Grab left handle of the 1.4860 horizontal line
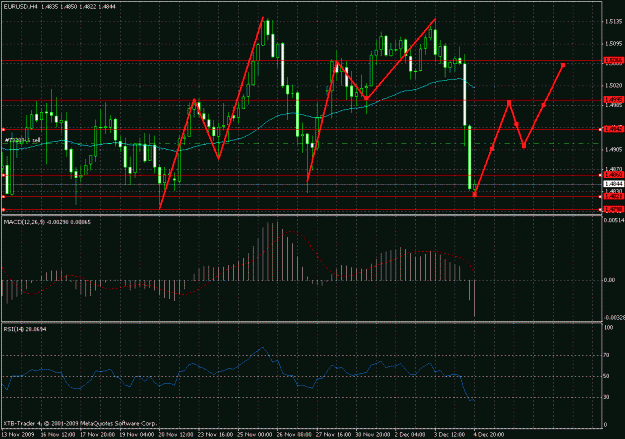 coord(3,175)
